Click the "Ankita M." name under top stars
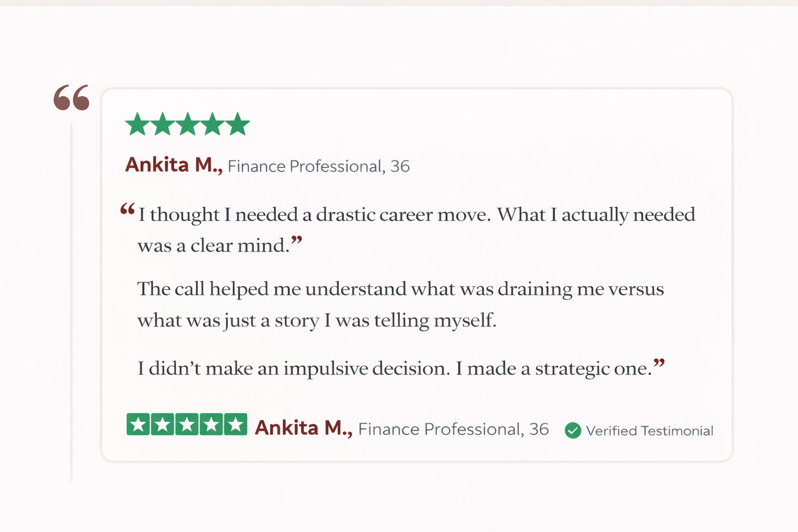The width and height of the screenshot is (798, 532). 174,165
